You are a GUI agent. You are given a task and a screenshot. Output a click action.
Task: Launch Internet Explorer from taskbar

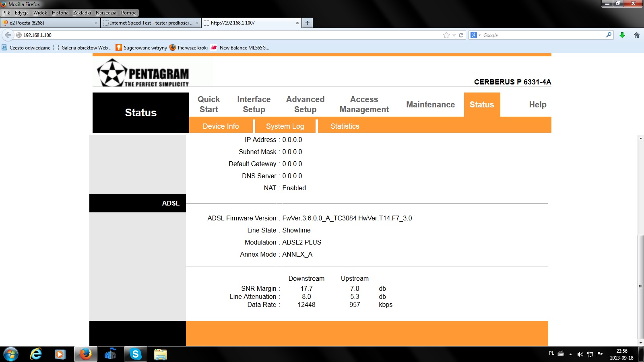tap(36, 354)
